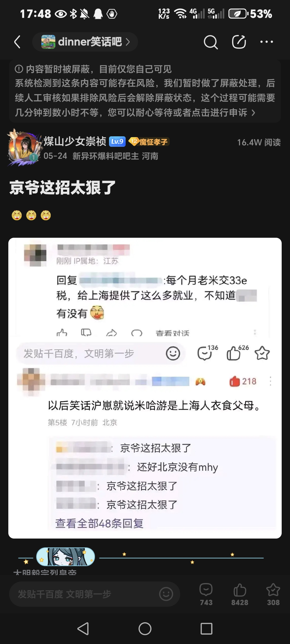290x644 pixels.
Task: Tap the anime character signature banner
Action: 66,557
